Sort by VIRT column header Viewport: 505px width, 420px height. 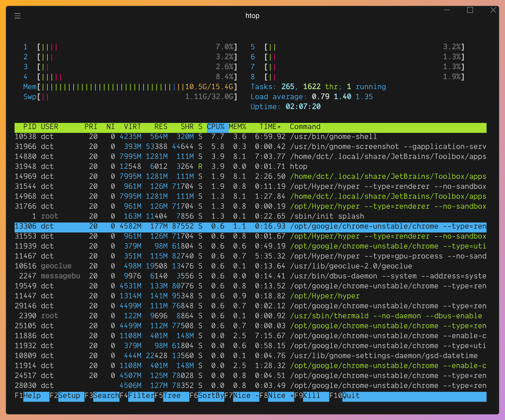pos(133,127)
